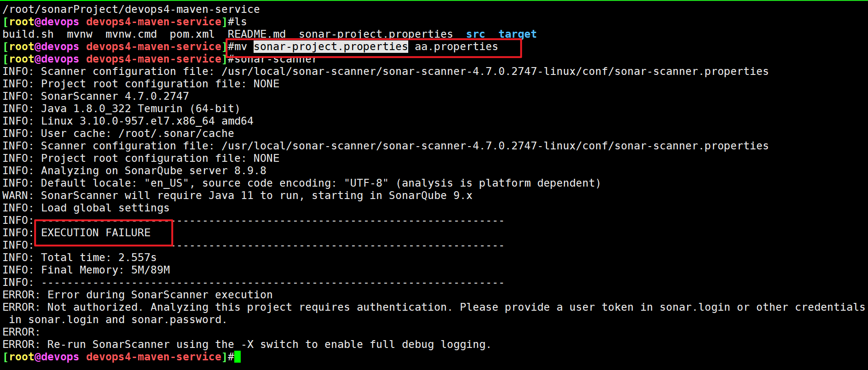Click Total time: 2.557s line
This screenshot has height=370, width=868.
point(80,257)
